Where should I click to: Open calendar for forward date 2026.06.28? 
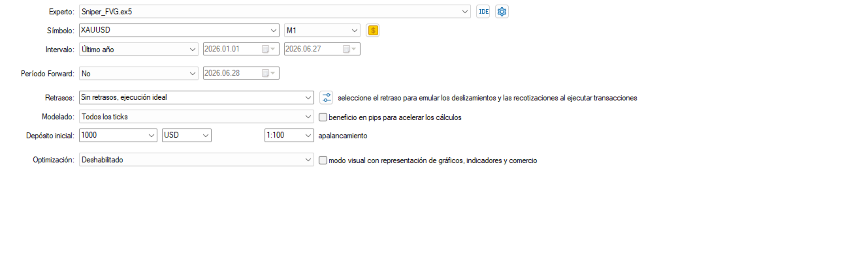pos(265,73)
